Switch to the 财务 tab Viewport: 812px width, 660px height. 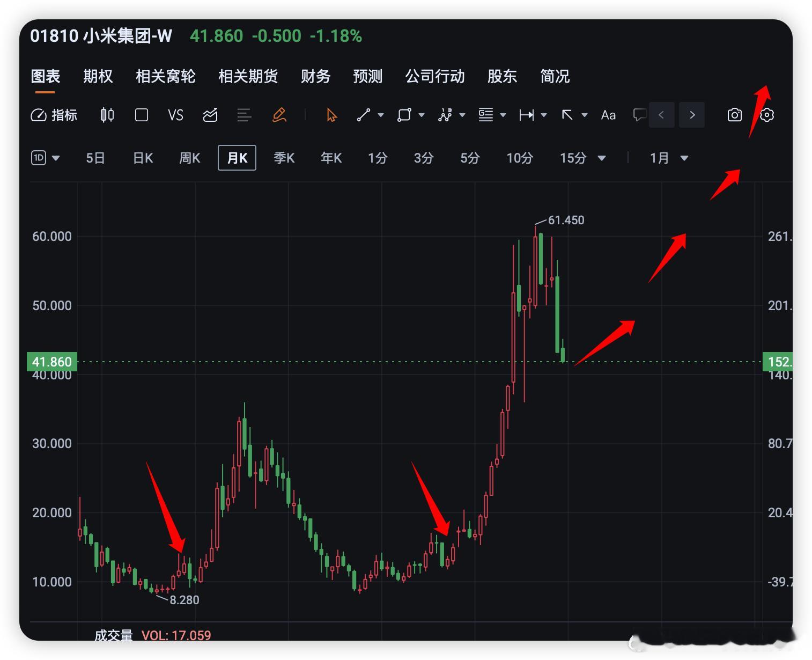pos(316,76)
